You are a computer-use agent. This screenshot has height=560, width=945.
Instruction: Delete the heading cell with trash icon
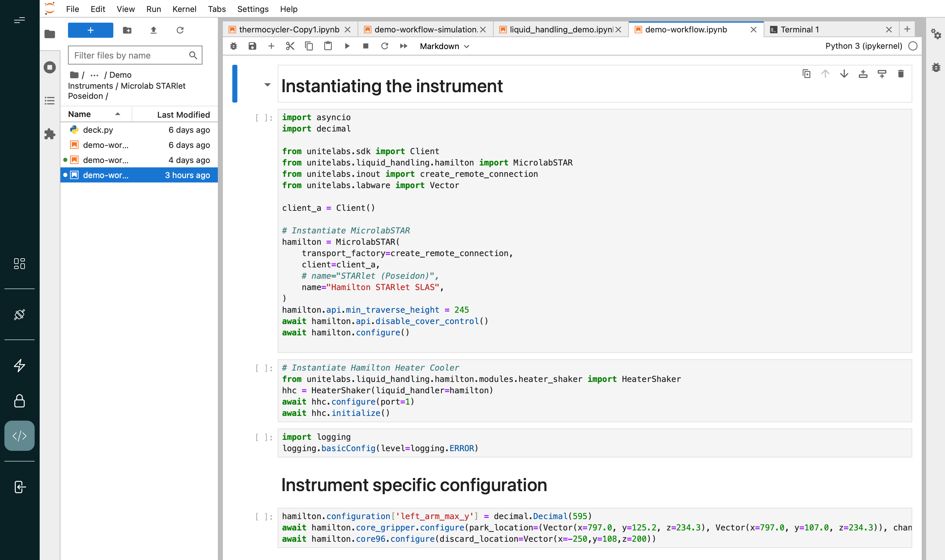tap(901, 74)
